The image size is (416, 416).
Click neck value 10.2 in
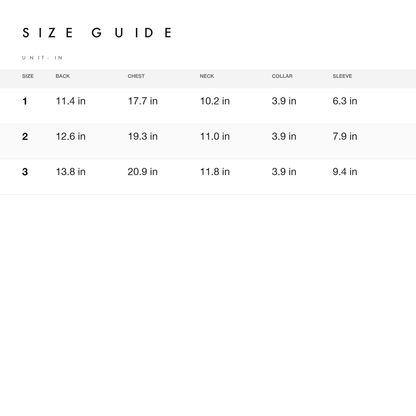pos(215,101)
